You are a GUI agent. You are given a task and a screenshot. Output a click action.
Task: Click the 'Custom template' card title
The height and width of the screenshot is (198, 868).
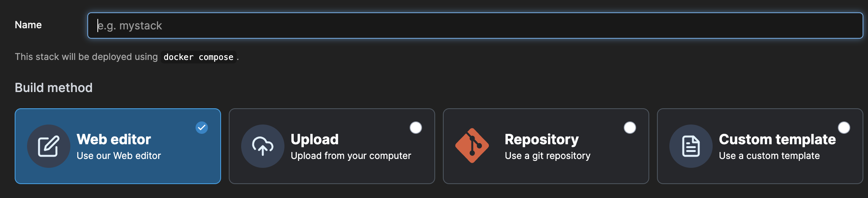click(777, 139)
